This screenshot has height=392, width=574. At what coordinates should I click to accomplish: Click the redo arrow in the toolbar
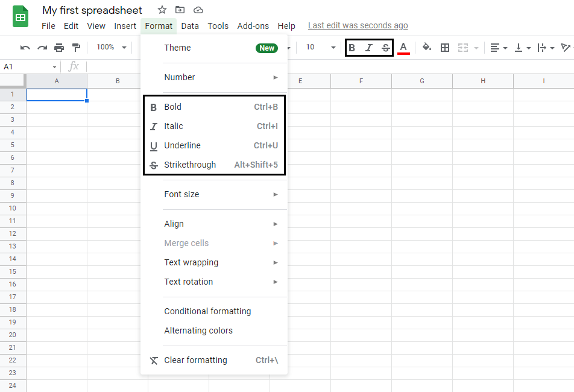(x=42, y=48)
